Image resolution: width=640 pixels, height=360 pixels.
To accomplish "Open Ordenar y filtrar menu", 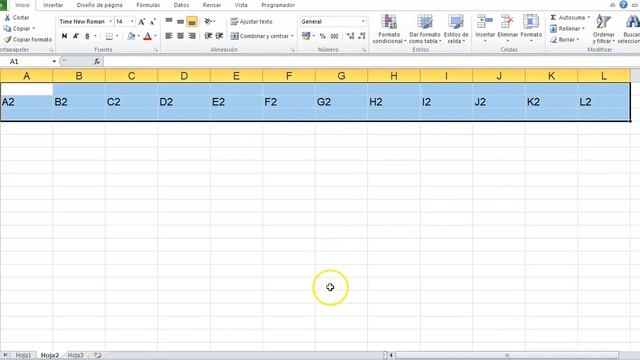I will click(604, 29).
